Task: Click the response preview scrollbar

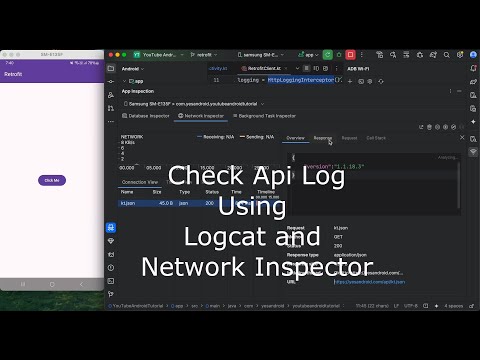Action: coord(459,185)
